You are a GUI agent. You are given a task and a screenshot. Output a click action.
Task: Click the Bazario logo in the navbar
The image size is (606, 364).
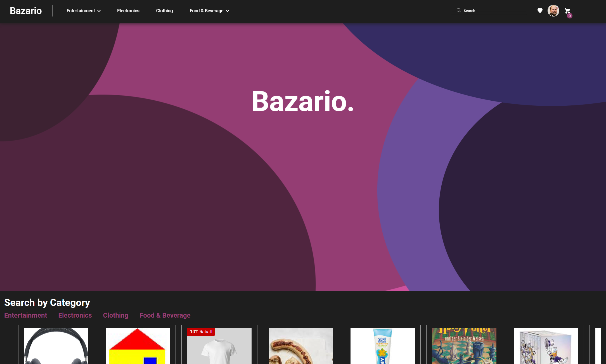click(26, 11)
